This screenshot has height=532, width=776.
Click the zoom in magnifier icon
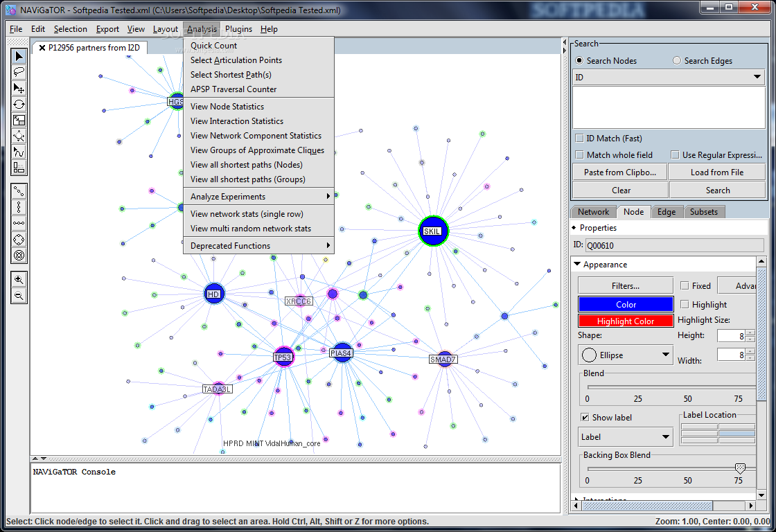[x=19, y=280]
